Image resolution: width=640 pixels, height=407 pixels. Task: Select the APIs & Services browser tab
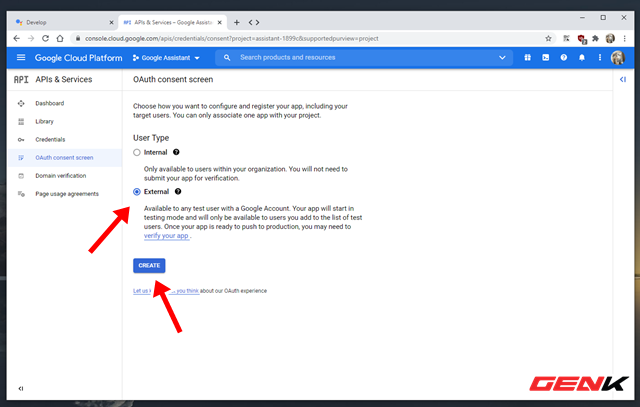[171, 22]
